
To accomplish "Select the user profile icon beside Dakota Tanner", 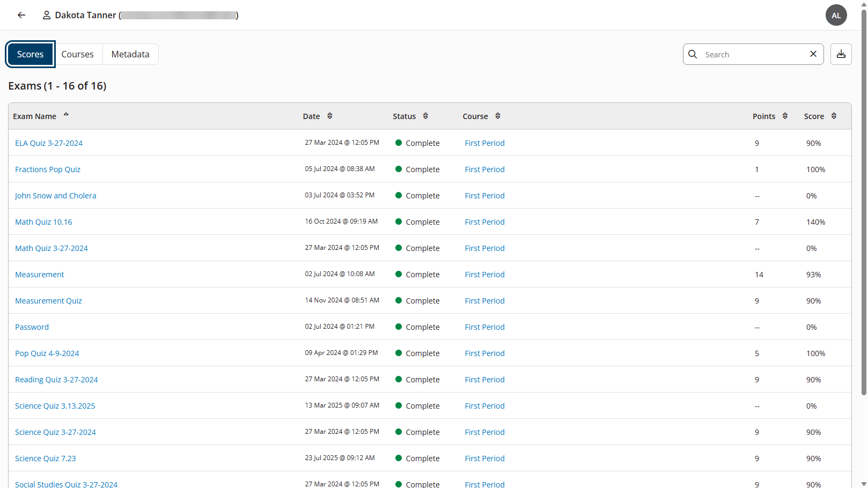I will (46, 15).
